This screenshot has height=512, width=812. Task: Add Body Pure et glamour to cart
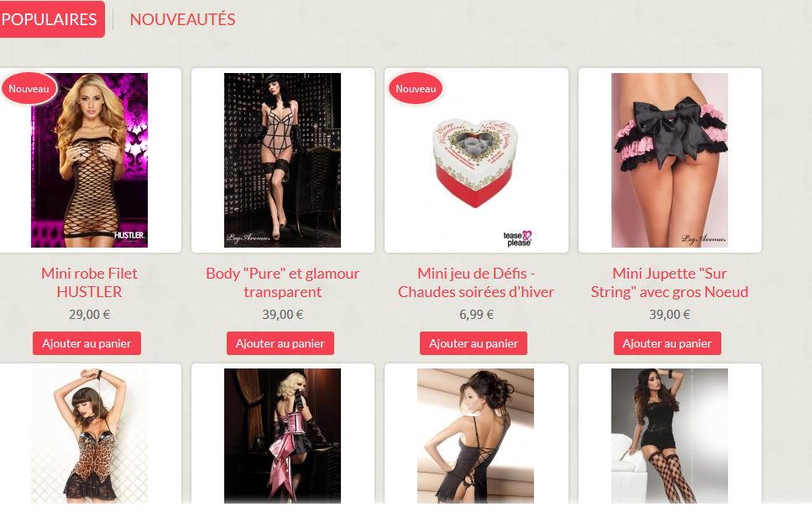280,343
